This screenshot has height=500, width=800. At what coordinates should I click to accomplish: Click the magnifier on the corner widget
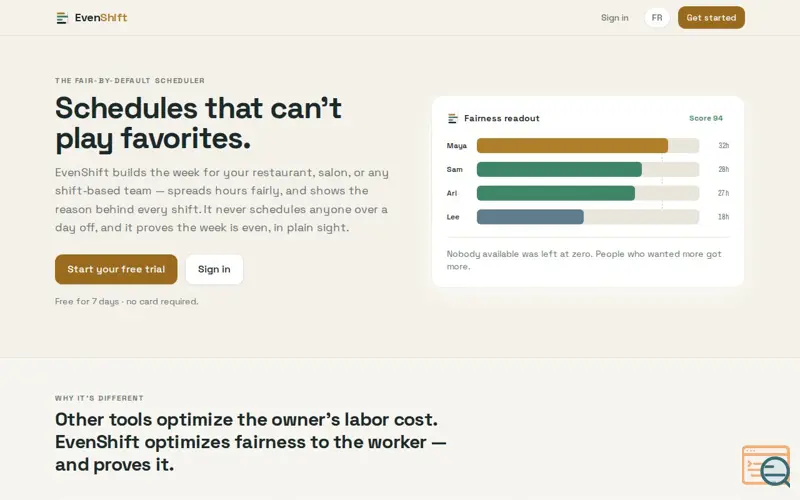point(776,471)
